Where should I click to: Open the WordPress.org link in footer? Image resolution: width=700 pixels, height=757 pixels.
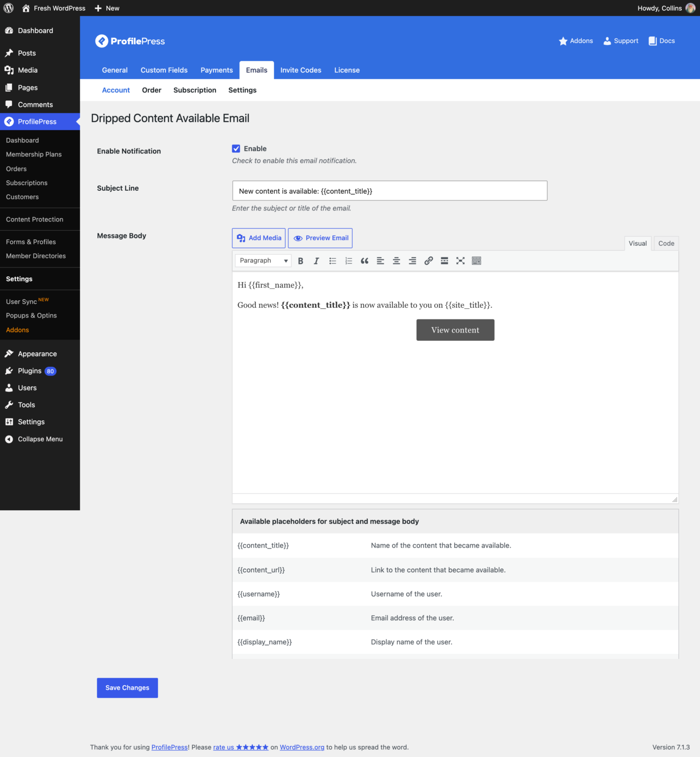[302, 747]
